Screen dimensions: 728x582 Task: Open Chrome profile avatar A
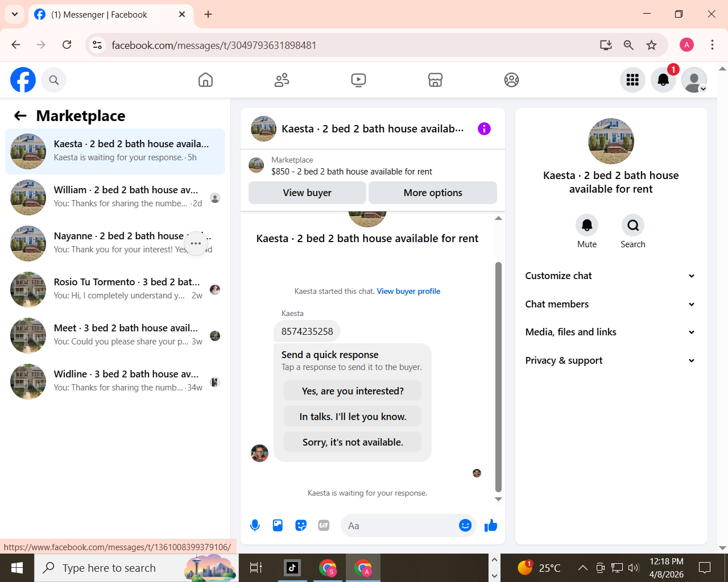coord(686,45)
